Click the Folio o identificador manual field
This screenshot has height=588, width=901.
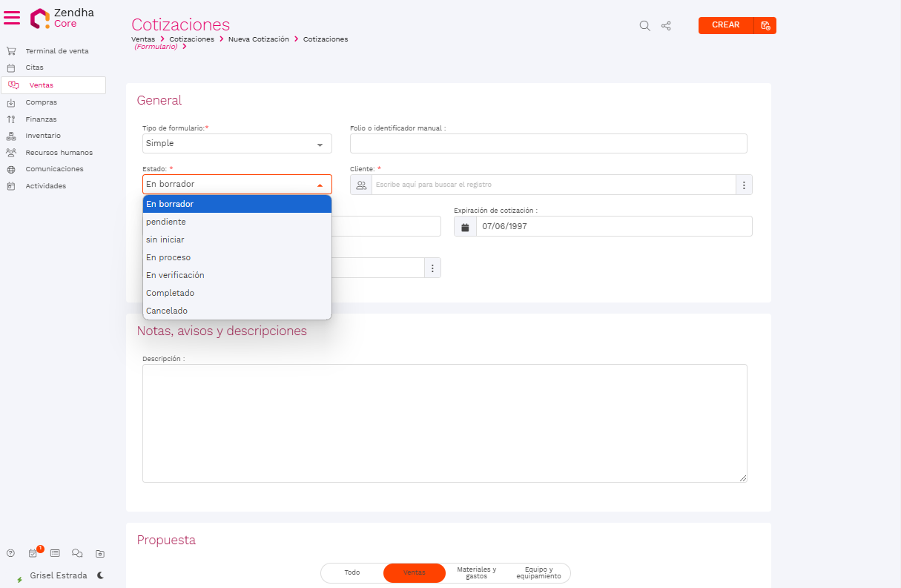pyautogui.click(x=548, y=144)
